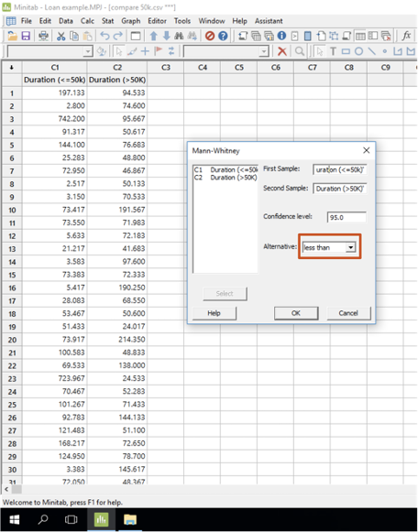
Task: Click the Duration (>50K) column name cell
Action: [x=117, y=80]
